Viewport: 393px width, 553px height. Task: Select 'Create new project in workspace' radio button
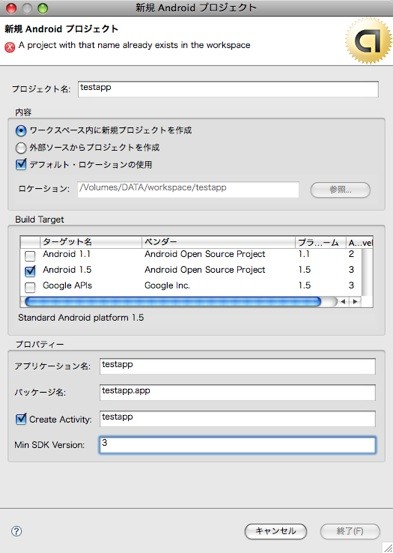point(21,131)
